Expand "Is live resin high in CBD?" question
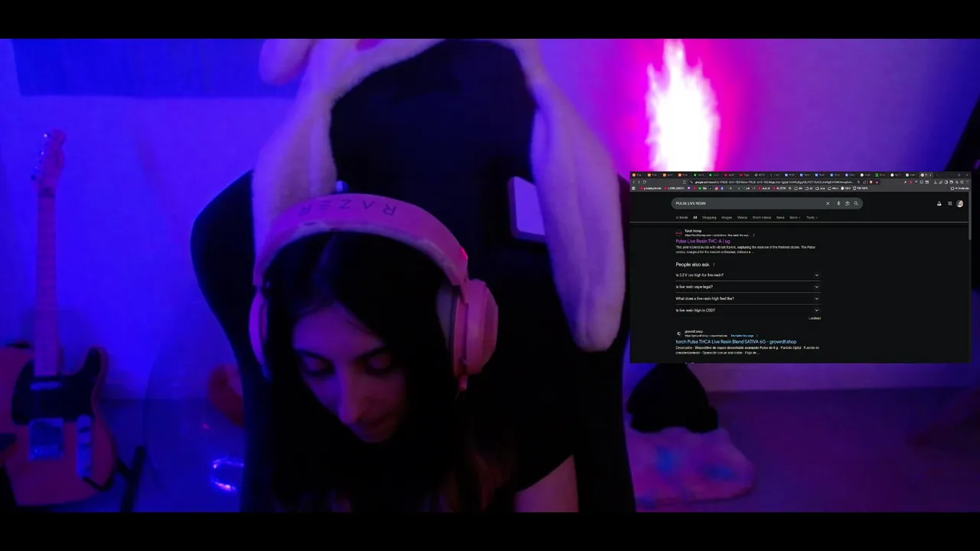Viewport: 980px width, 551px height. (748, 311)
